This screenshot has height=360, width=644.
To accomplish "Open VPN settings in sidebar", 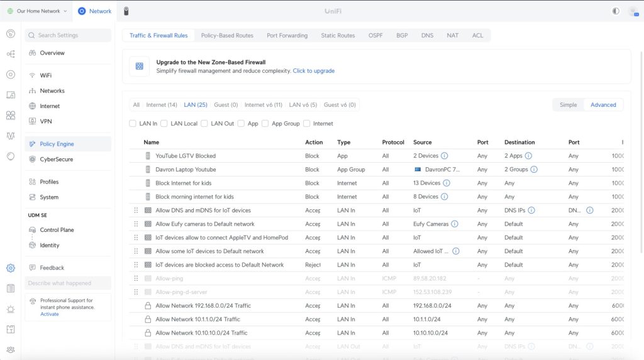I will point(68,121).
